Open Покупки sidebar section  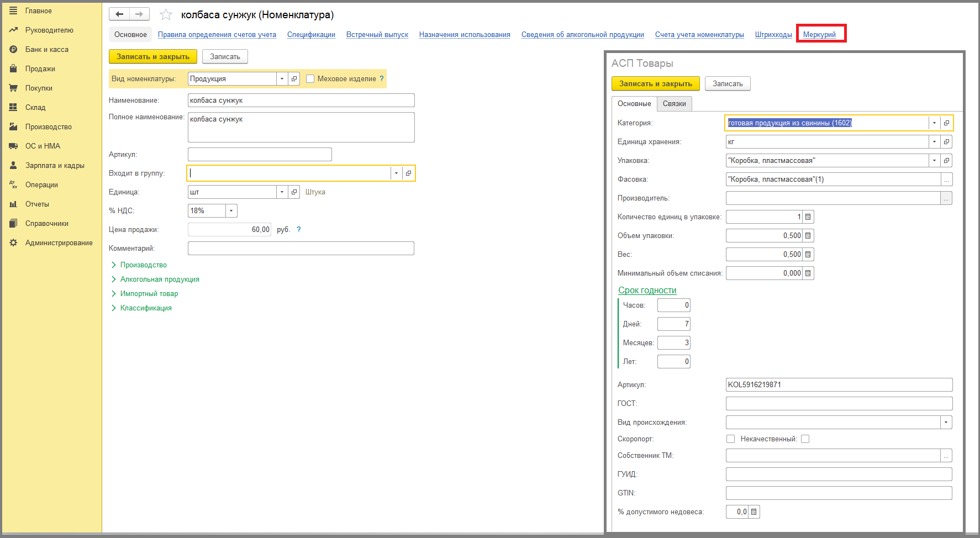coord(39,88)
